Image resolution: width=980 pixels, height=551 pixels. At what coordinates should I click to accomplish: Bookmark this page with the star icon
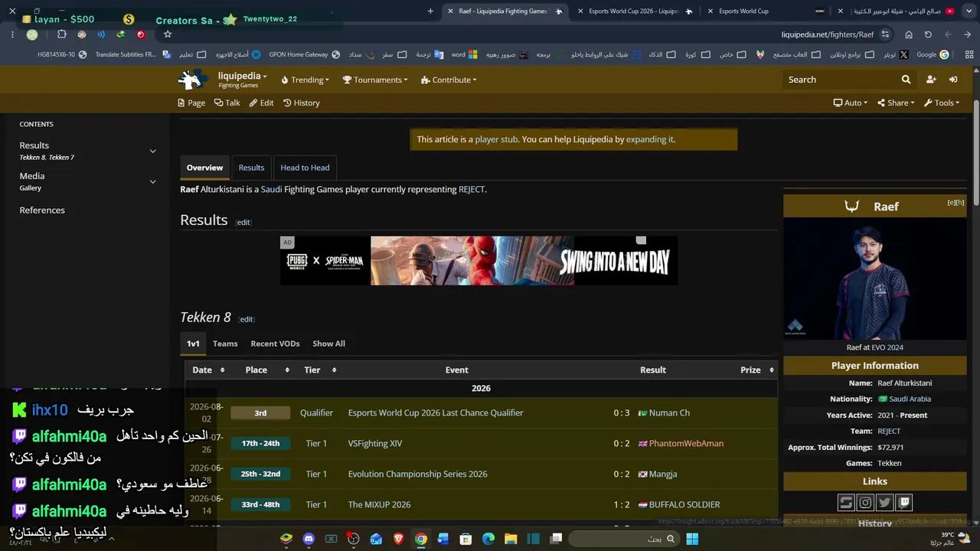(168, 34)
